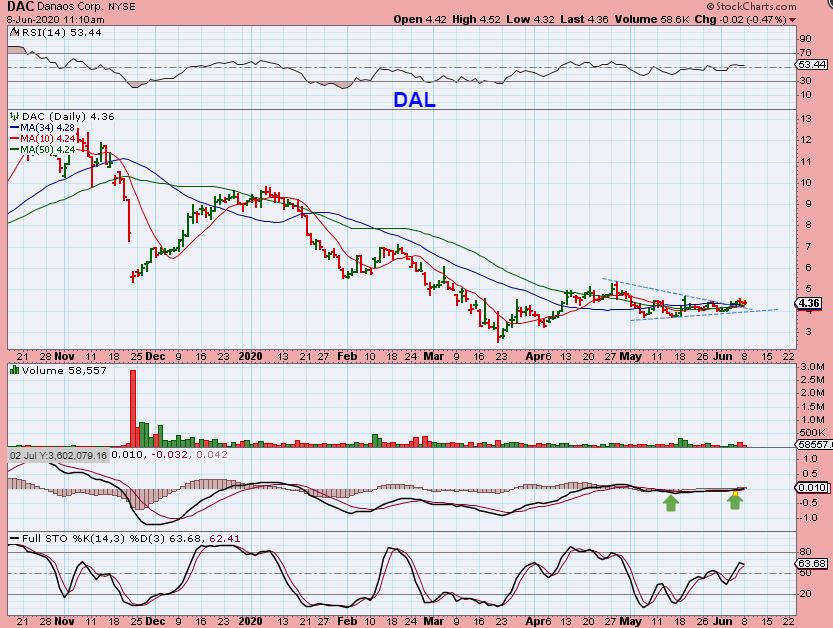Click the volume bars icon beside Volume label

click(x=14, y=370)
